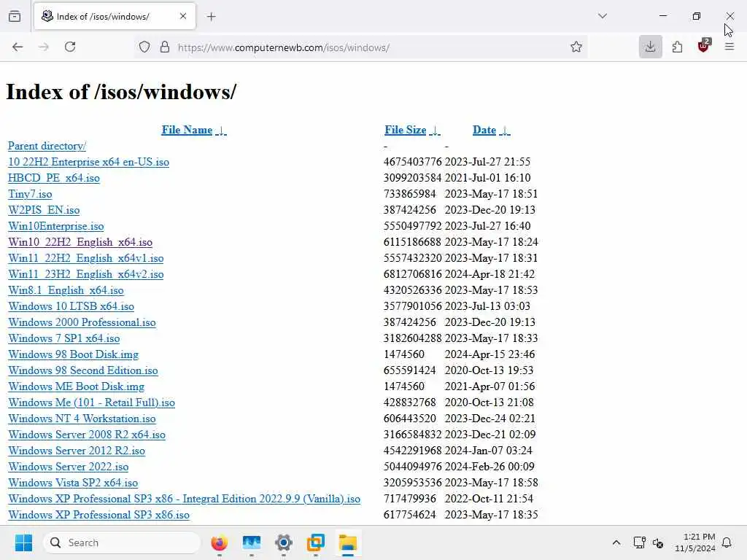The width and height of the screenshot is (747, 560).
Task: Show hidden system tray icons
Action: pyautogui.click(x=616, y=542)
